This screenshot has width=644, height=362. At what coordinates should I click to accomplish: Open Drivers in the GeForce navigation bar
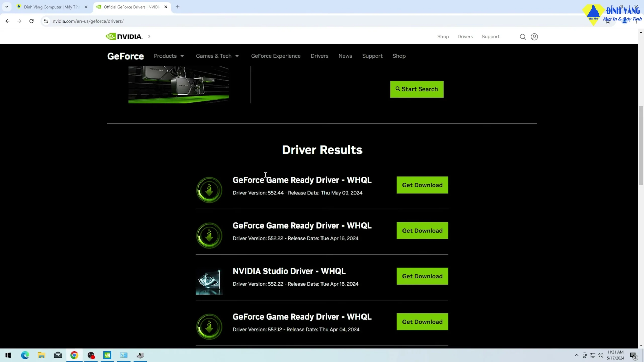tap(319, 56)
